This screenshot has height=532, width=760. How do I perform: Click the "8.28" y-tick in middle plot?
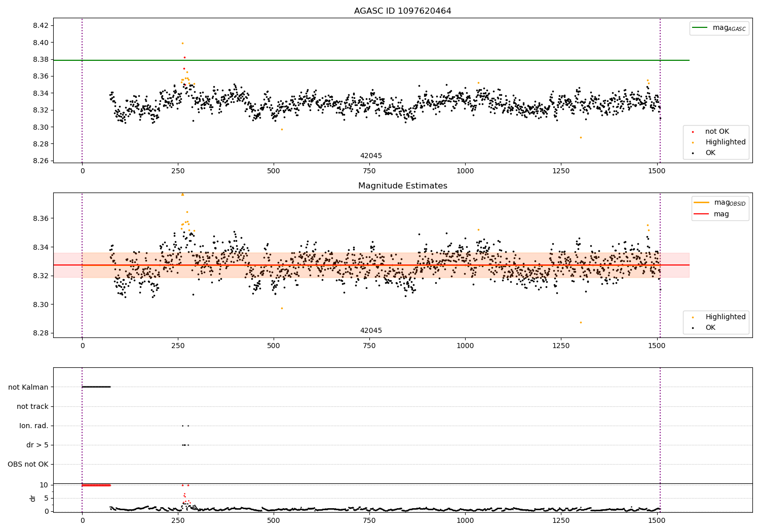(x=40, y=333)
